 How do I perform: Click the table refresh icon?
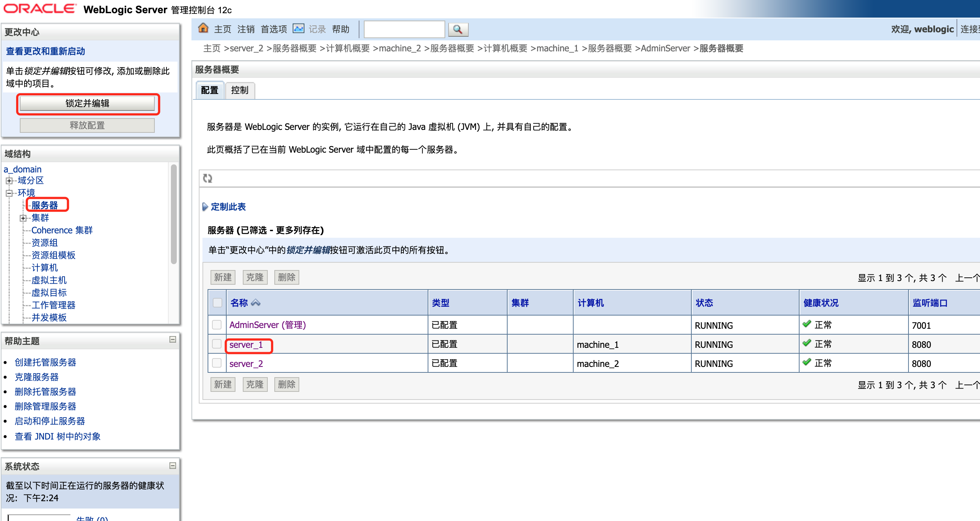pos(207,178)
